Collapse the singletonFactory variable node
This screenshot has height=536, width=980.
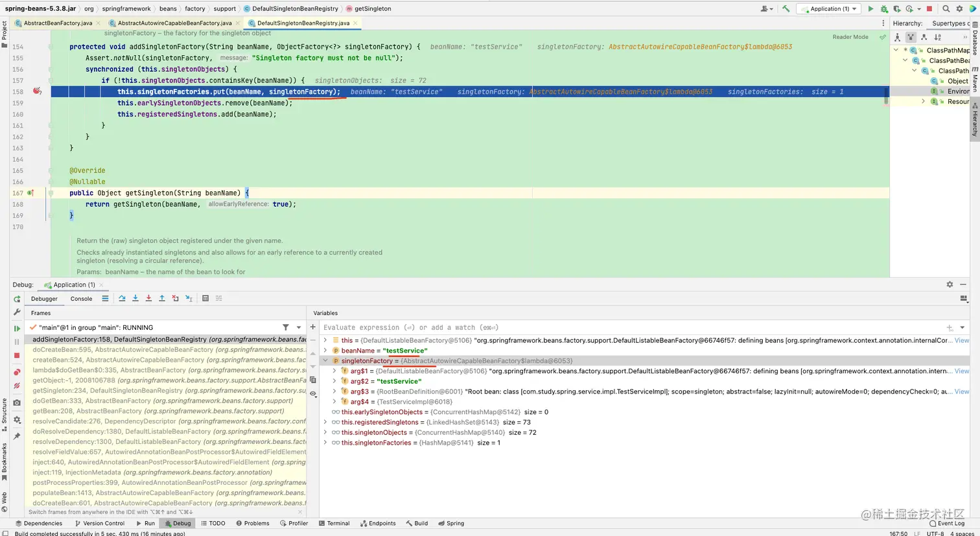pyautogui.click(x=325, y=361)
